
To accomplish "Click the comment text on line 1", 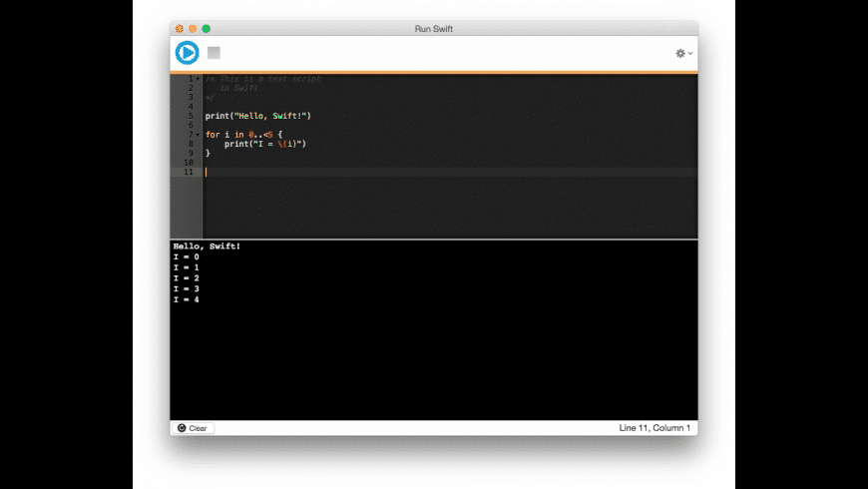I will point(263,79).
